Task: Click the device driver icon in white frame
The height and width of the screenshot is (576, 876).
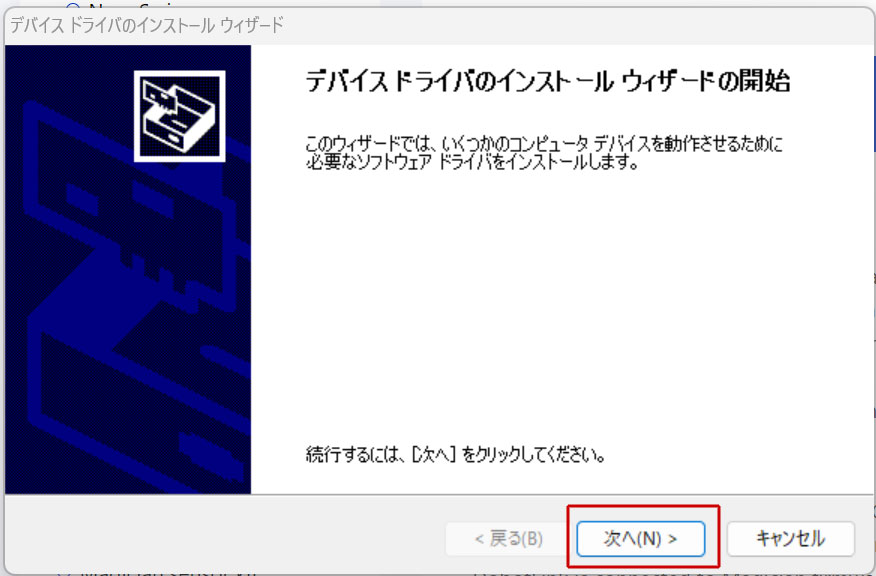Action: click(179, 117)
